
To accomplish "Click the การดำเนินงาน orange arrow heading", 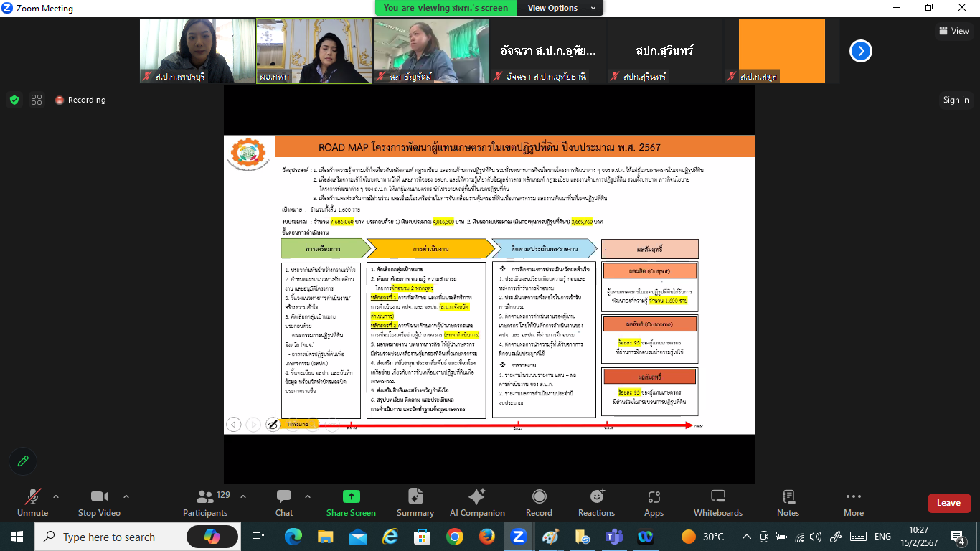I will tap(430, 248).
